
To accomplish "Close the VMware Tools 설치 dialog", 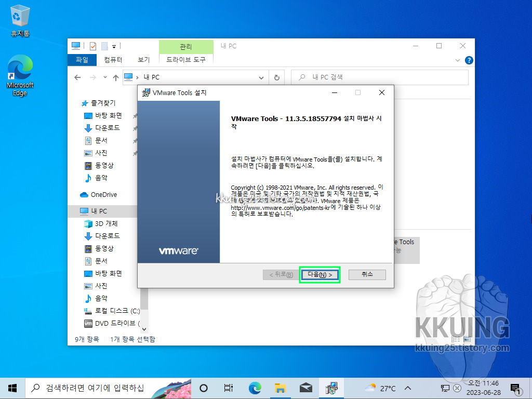I will 382,92.
